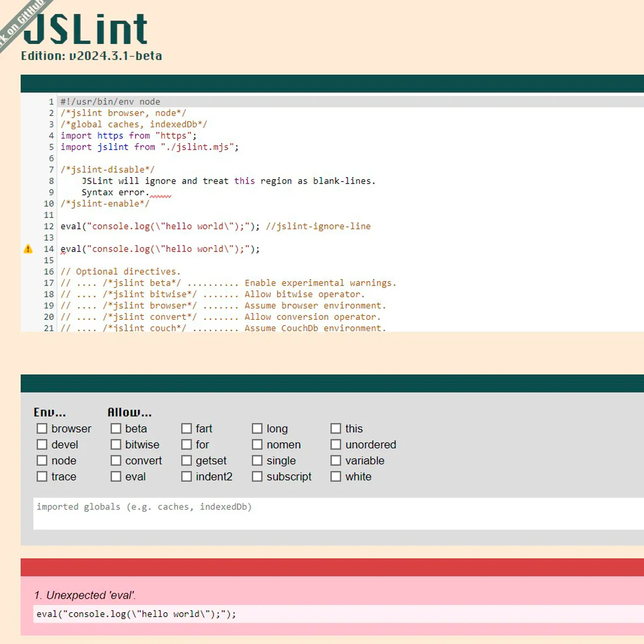Check the convert option
Image resolution: width=644 pixels, height=644 pixels.
click(x=116, y=460)
